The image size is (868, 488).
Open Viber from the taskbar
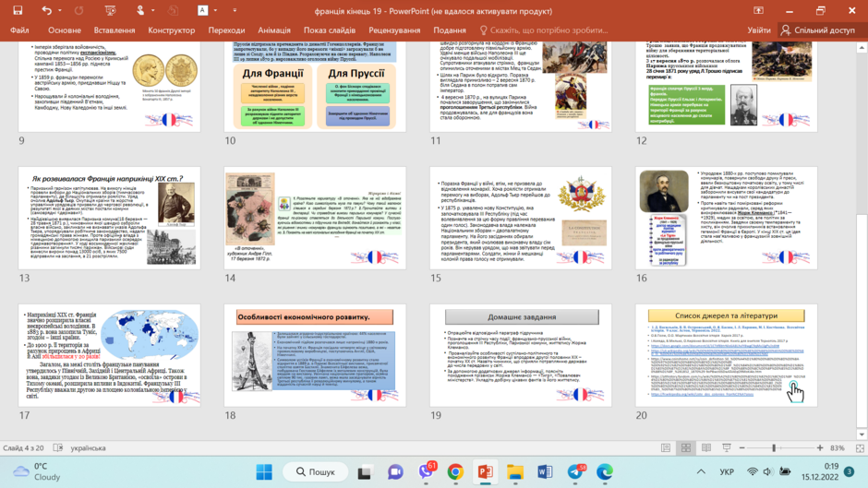click(427, 472)
